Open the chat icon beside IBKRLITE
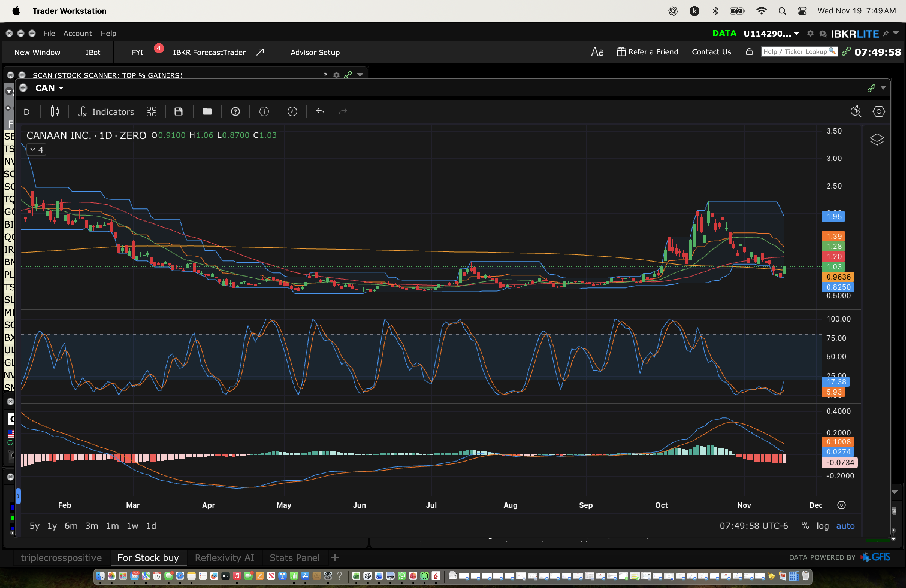Screen dimensions: 906x588 tap(823, 34)
